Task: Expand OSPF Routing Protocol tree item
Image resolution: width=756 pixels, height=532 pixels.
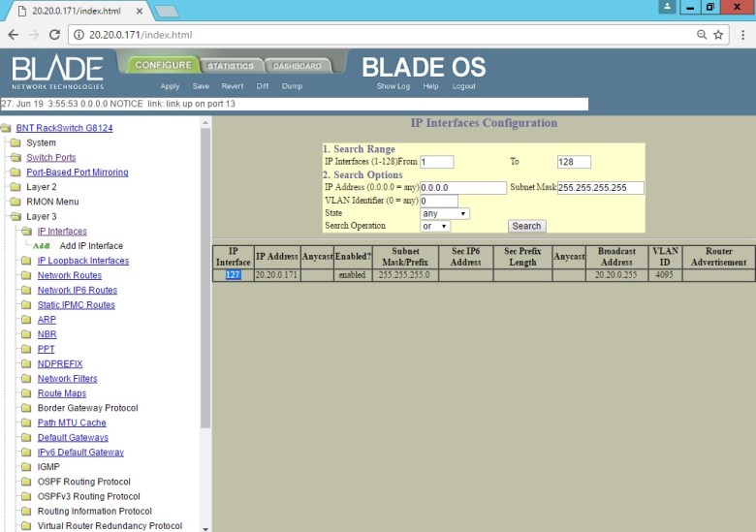Action: [84, 482]
